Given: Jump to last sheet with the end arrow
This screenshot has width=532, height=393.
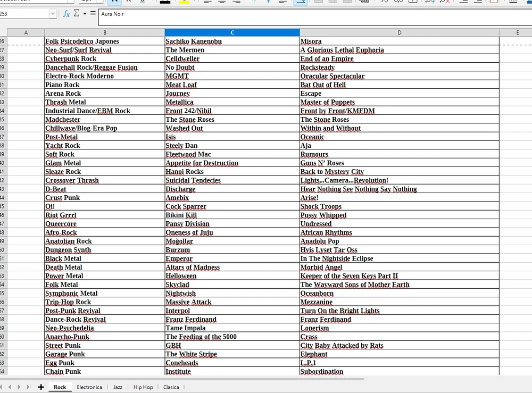Looking at the screenshot, I should click(29, 387).
